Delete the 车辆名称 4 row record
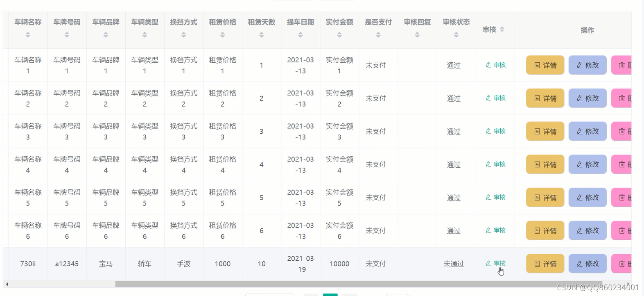The image size is (644, 296). [x=621, y=164]
